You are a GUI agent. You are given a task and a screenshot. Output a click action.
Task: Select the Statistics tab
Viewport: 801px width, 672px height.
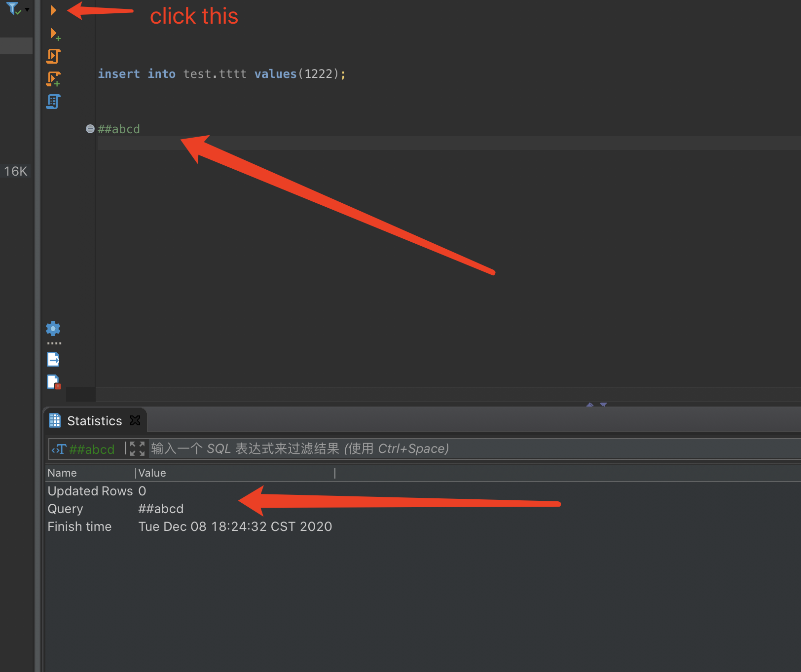[94, 420]
